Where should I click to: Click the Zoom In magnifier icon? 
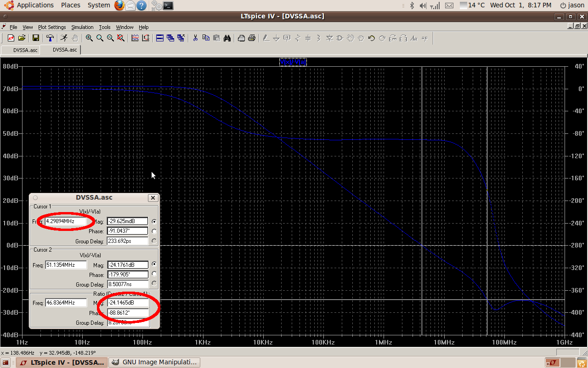89,38
